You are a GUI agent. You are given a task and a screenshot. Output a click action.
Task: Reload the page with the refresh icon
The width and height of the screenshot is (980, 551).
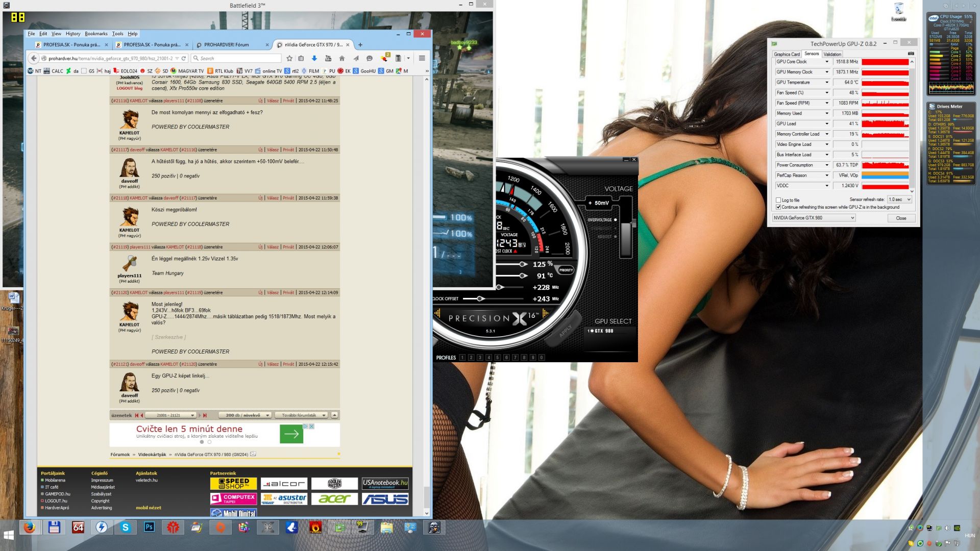[184, 58]
